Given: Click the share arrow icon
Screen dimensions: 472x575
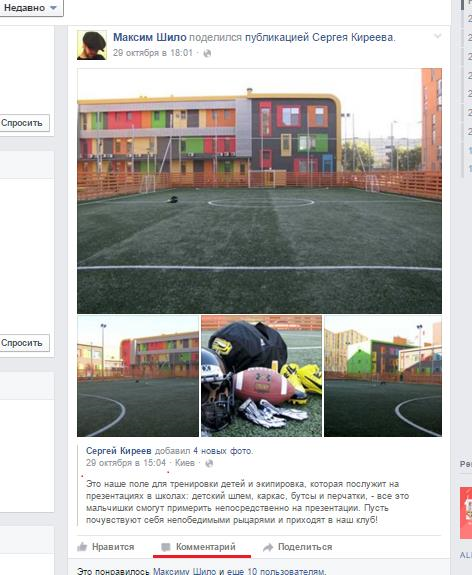Looking at the screenshot, I should 268,547.
